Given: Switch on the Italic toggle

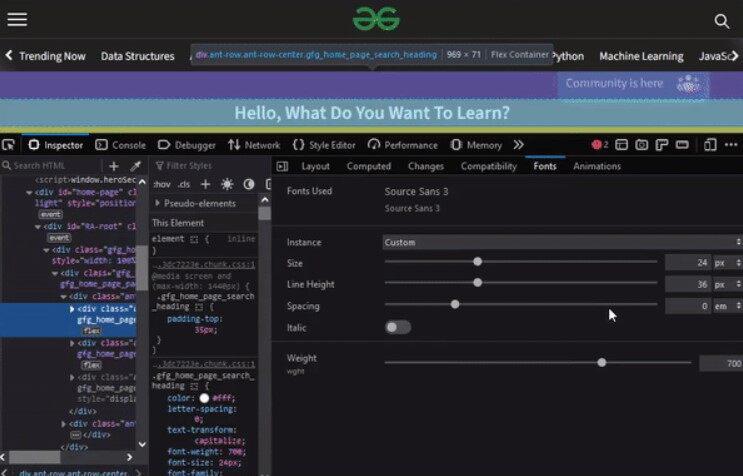Looking at the screenshot, I should [x=398, y=327].
